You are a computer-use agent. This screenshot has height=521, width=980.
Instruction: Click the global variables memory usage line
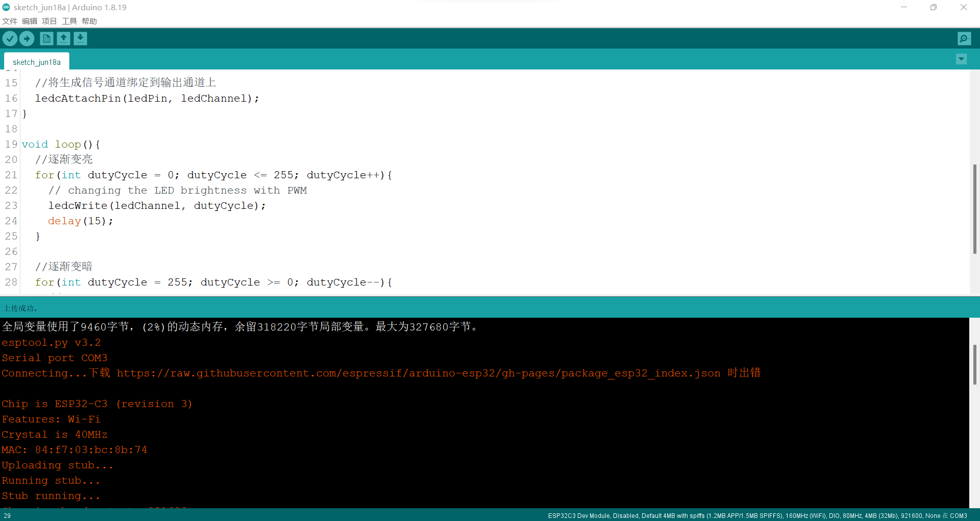pos(241,327)
